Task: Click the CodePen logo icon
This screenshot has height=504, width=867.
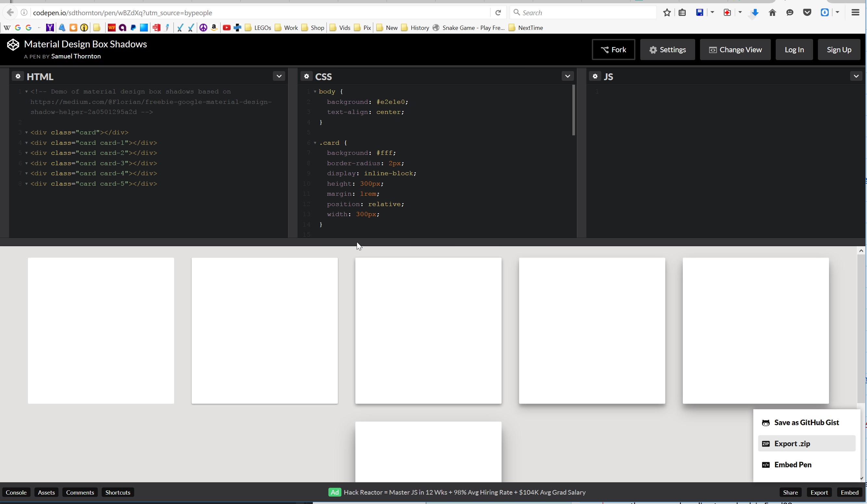Action: point(13,44)
